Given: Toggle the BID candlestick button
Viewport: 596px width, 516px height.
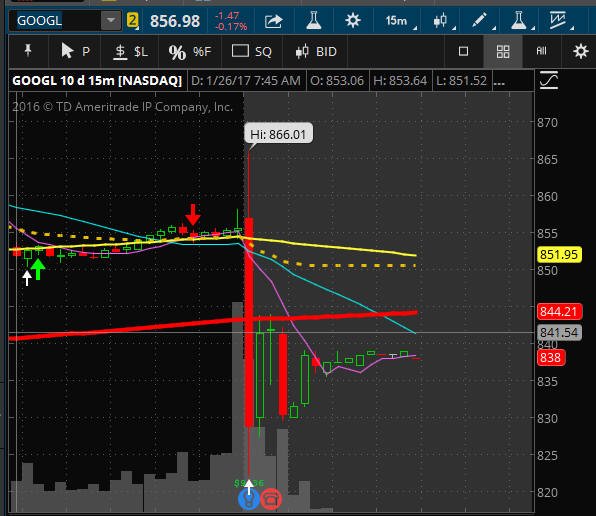Looking at the screenshot, I should (316, 51).
